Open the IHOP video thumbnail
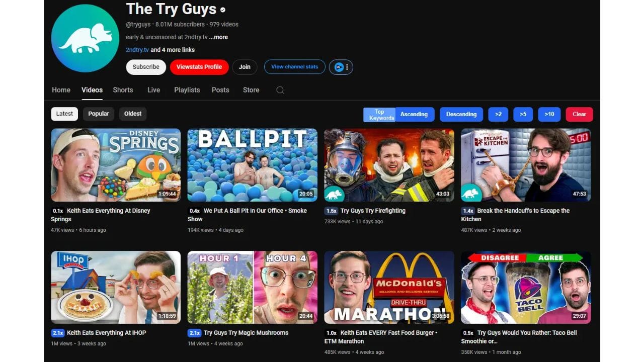Image resolution: width=644 pixels, height=362 pixels. [116, 287]
